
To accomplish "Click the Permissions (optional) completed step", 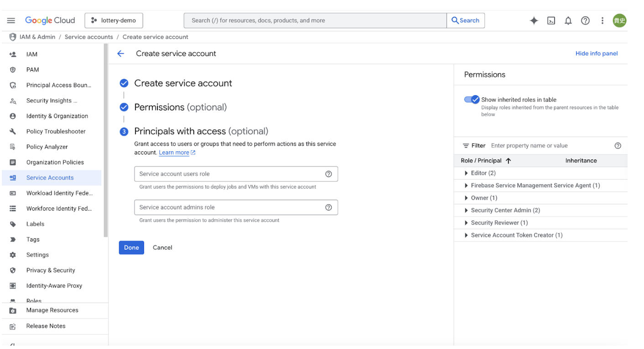I will point(173,108).
